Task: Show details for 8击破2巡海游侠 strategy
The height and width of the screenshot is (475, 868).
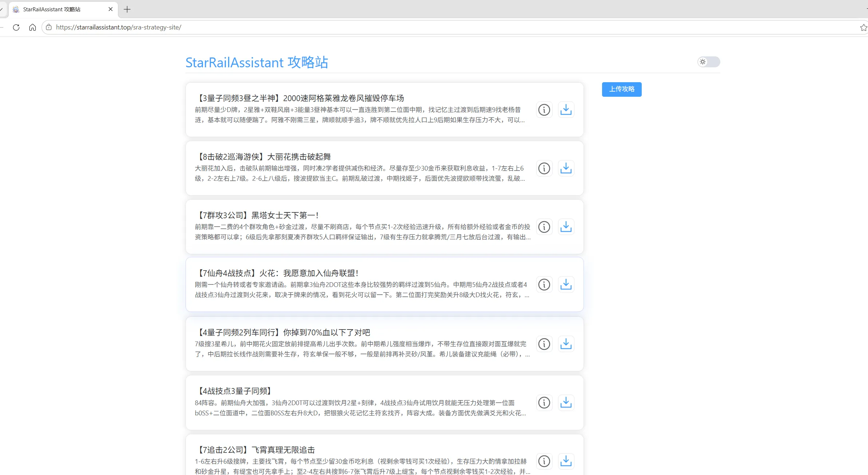Action: pyautogui.click(x=544, y=168)
